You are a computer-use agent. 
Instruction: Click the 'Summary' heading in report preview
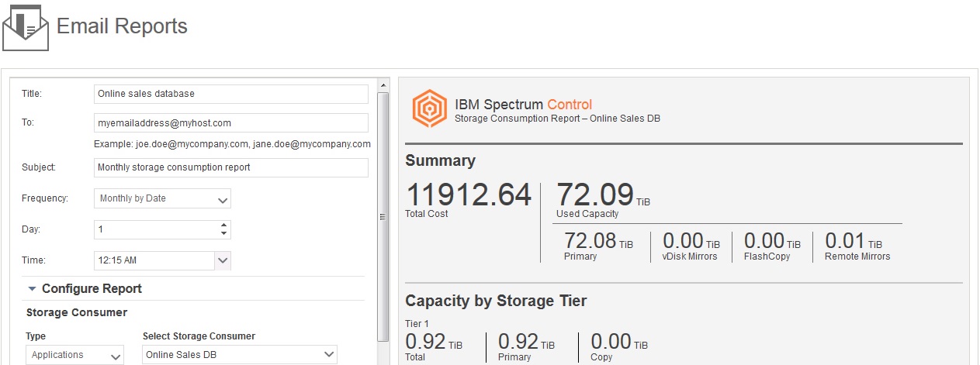440,160
